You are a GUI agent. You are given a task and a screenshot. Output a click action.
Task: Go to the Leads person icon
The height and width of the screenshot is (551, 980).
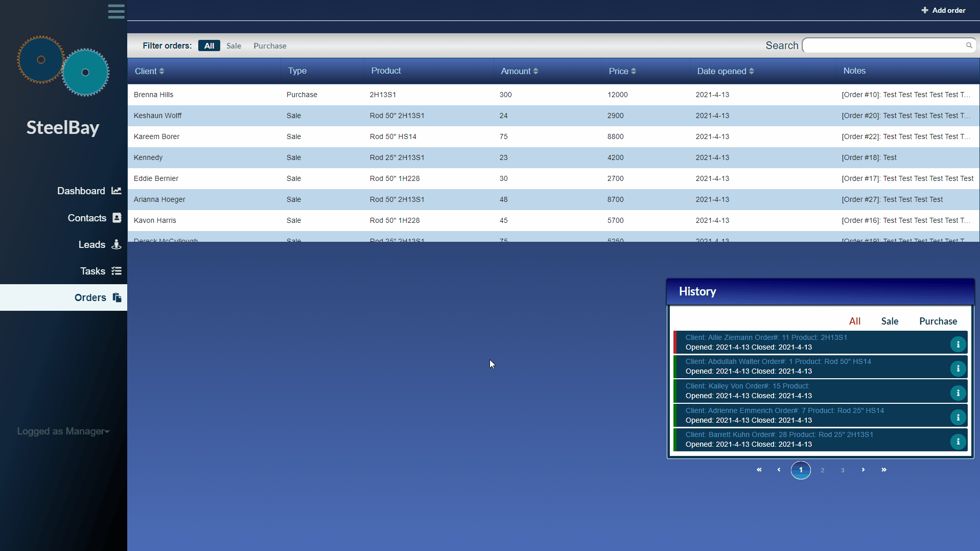coord(116,244)
